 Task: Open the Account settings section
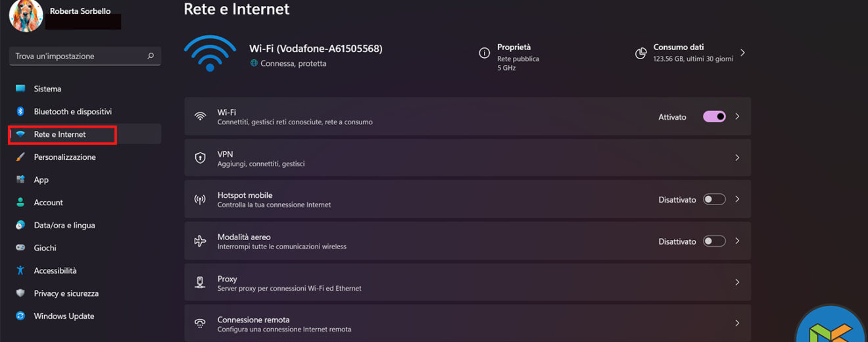pyautogui.click(x=48, y=203)
